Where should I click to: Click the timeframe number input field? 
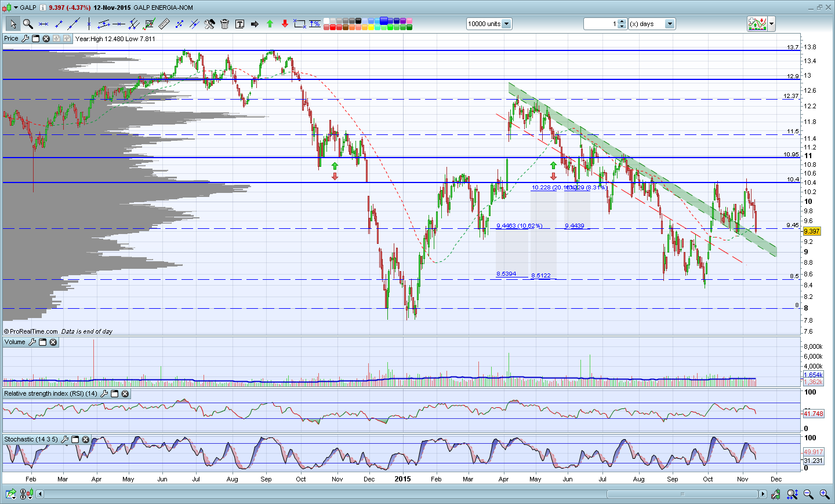tap(601, 24)
